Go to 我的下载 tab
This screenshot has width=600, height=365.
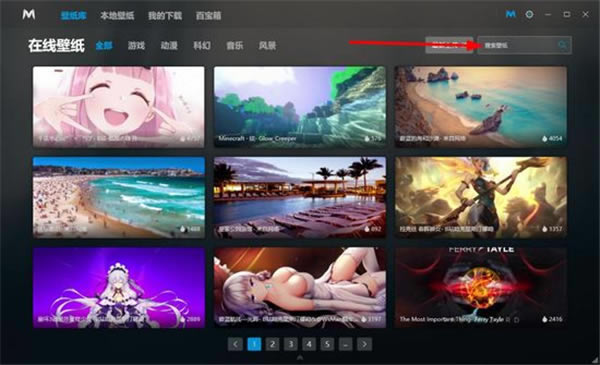(165, 16)
